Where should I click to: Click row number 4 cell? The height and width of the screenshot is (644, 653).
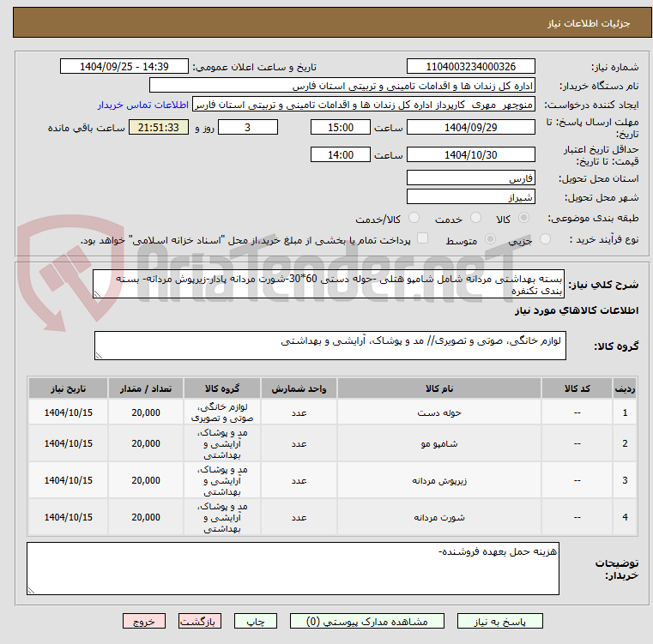point(625,517)
